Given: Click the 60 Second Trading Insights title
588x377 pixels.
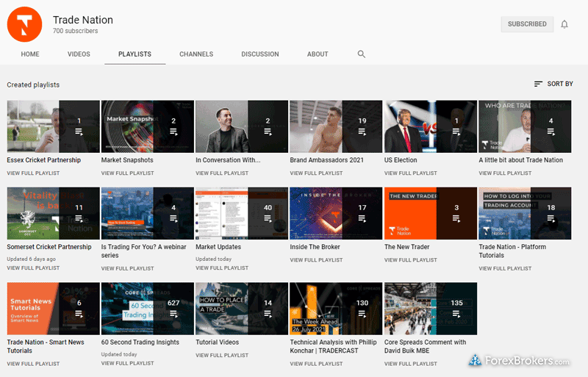Looking at the screenshot, I should [x=140, y=342].
